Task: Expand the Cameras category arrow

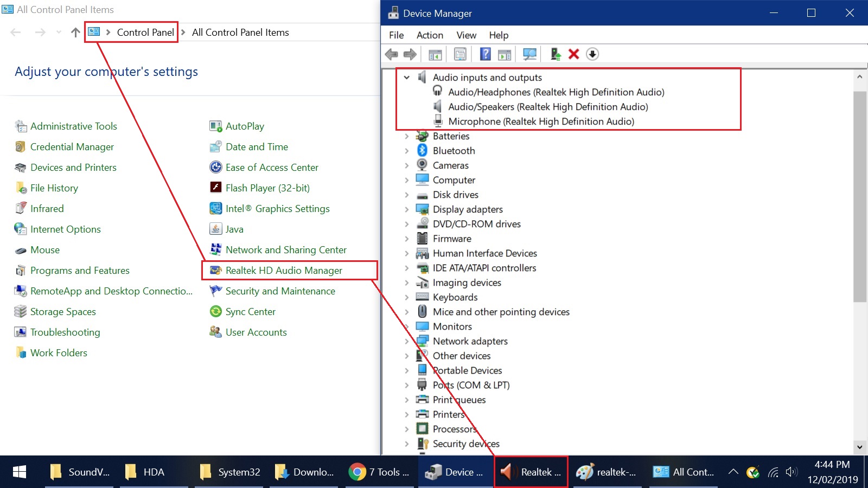Action: (406, 165)
